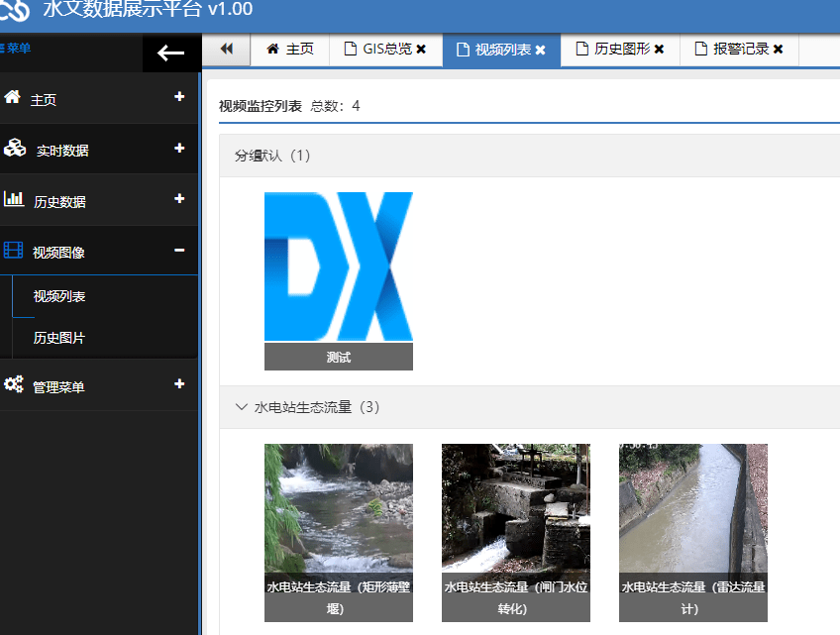This screenshot has width=840, height=635.
Task: Click the 菜单 label in the sidebar
Action: 19,49
